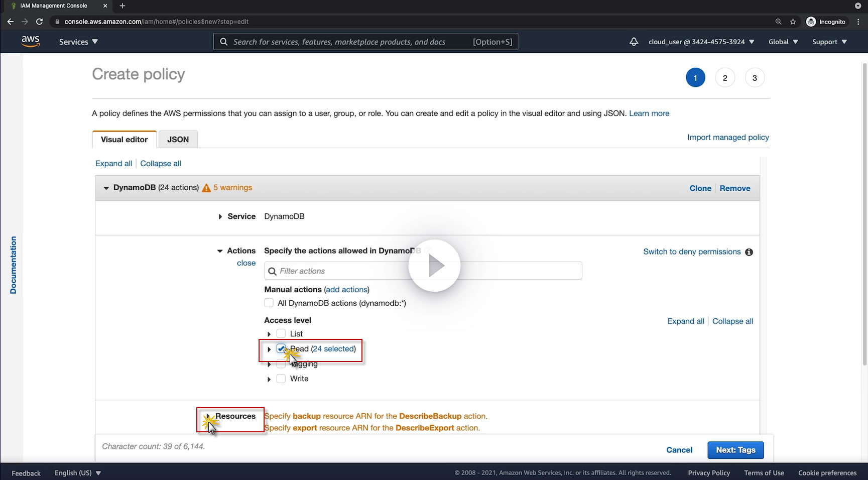
Task: Reload the page using the refresh icon
Action: [39, 22]
